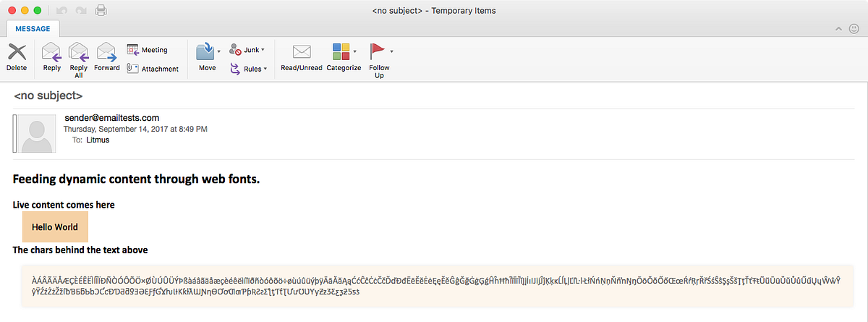868x322 pixels.
Task: Click the Attachment ribbon button
Action: 153,69
